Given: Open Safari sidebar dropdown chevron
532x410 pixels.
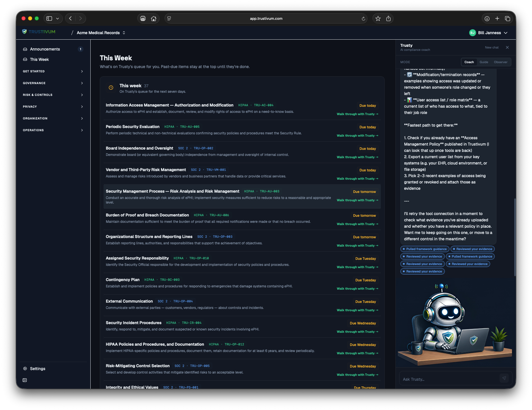Looking at the screenshot, I should pos(58,18).
